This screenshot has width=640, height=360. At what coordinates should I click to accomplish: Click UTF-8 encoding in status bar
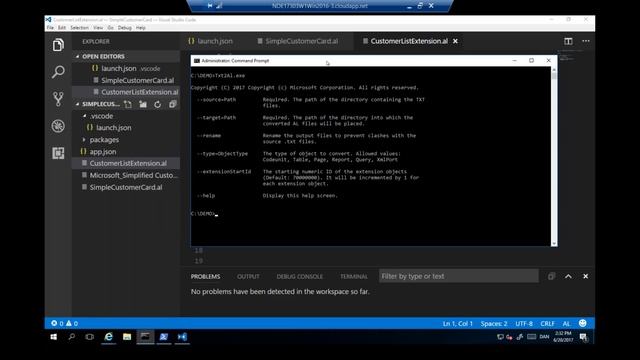tap(524, 324)
